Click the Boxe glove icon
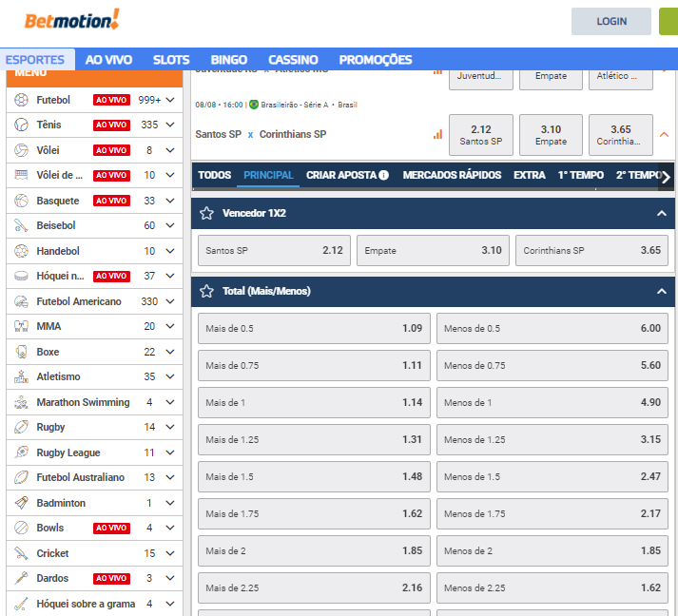Image resolution: width=678 pixels, height=616 pixels. pos(21,352)
